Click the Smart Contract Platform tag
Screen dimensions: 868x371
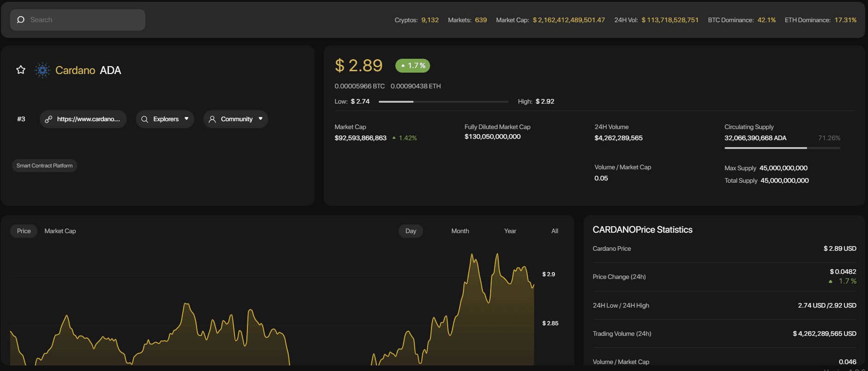44,166
